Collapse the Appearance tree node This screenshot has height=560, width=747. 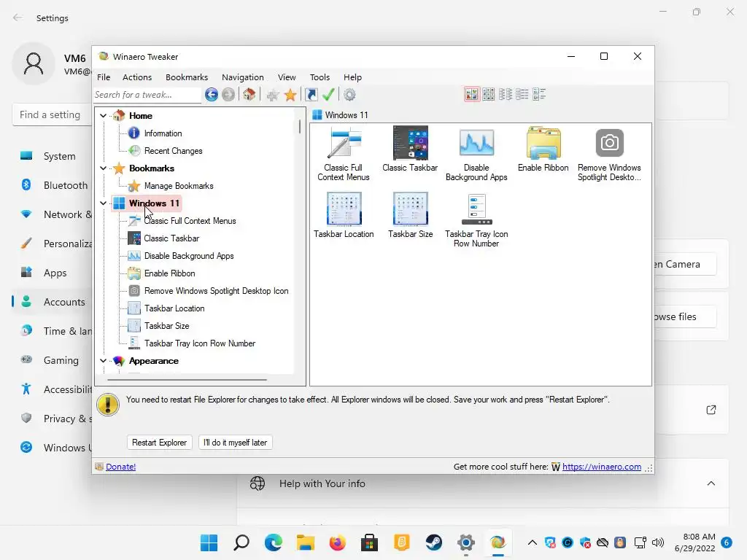pyautogui.click(x=103, y=361)
